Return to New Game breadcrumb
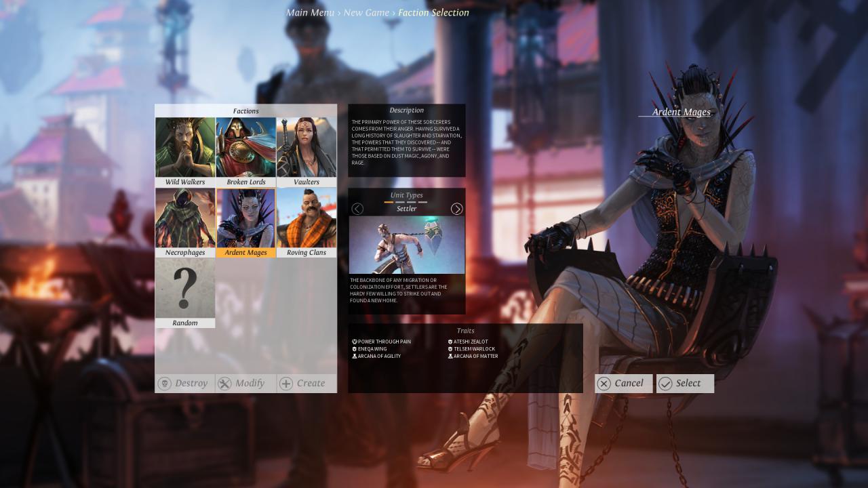Image resolution: width=868 pixels, height=488 pixels. 366,13
